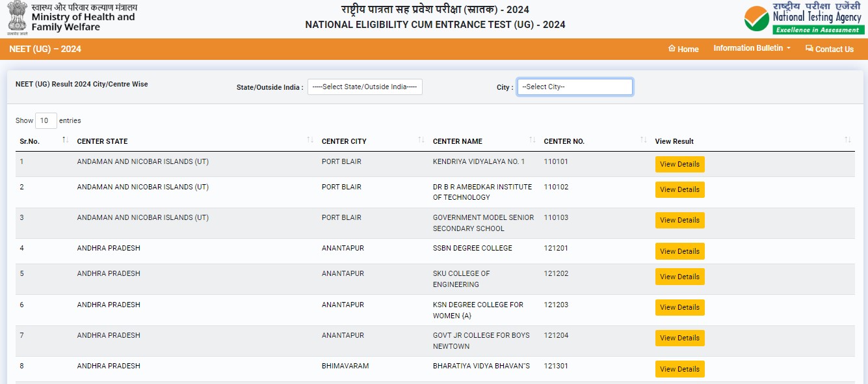This screenshot has width=868, height=384.
Task: Click the show entries count field
Action: click(x=46, y=121)
